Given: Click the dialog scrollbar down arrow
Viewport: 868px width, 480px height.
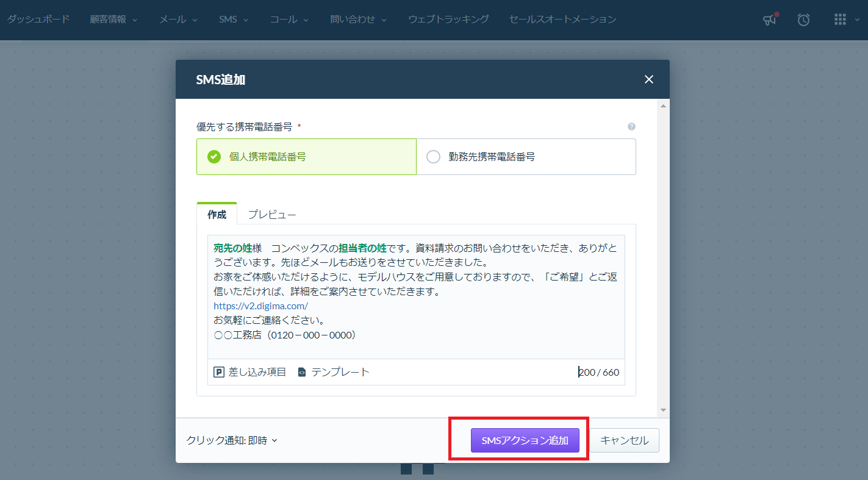Looking at the screenshot, I should pos(663,410).
